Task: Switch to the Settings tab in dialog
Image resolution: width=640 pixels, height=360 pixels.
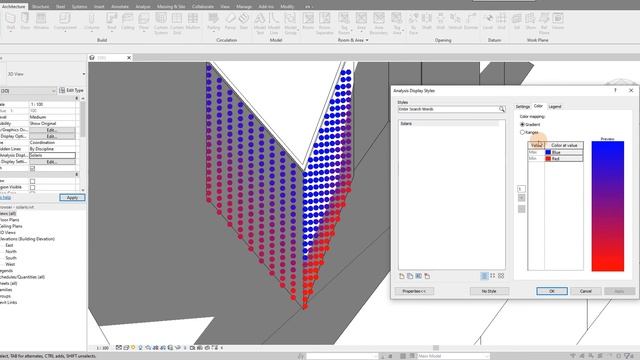Action: 522,107
